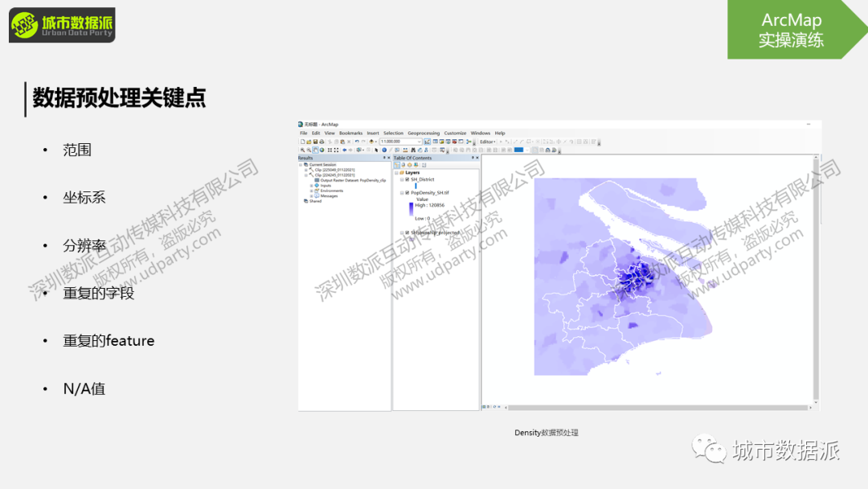The height and width of the screenshot is (489, 868).
Task: Click the Paste clipboard icon
Action: 342,142
